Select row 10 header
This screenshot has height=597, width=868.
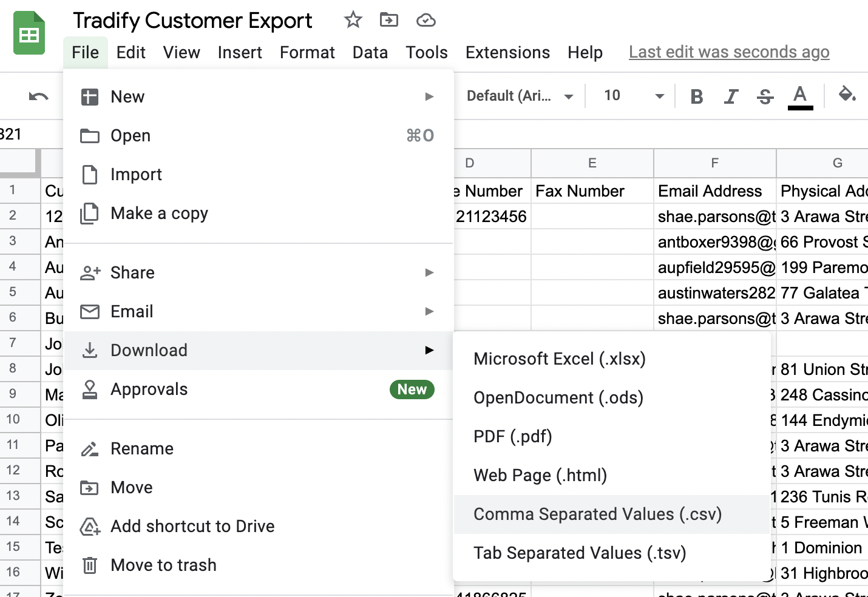pos(20,419)
